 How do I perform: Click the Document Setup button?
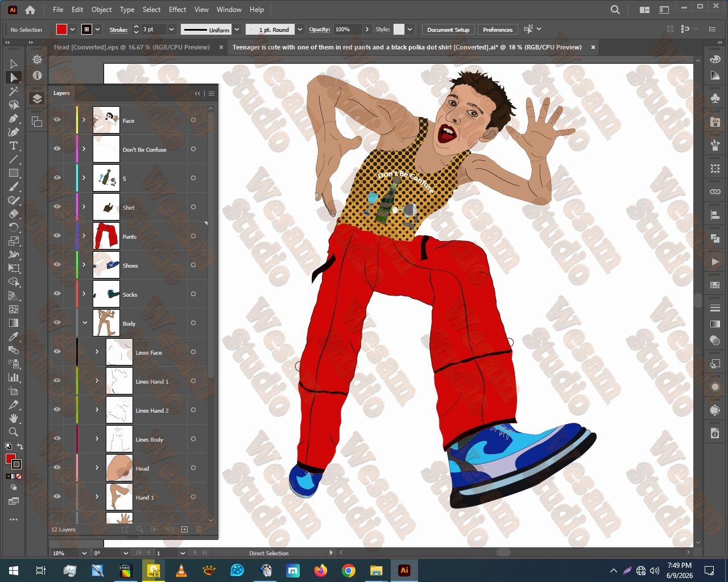(448, 30)
